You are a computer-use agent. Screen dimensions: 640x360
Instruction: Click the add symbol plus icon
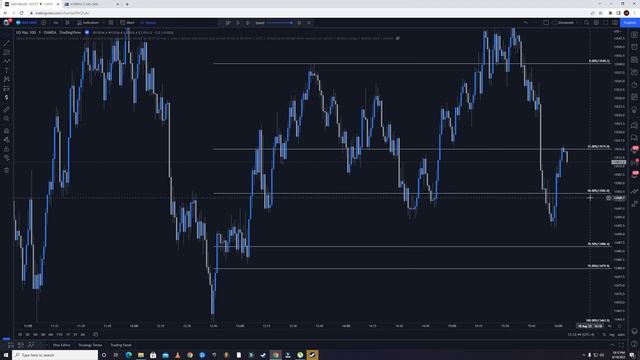tap(44, 23)
